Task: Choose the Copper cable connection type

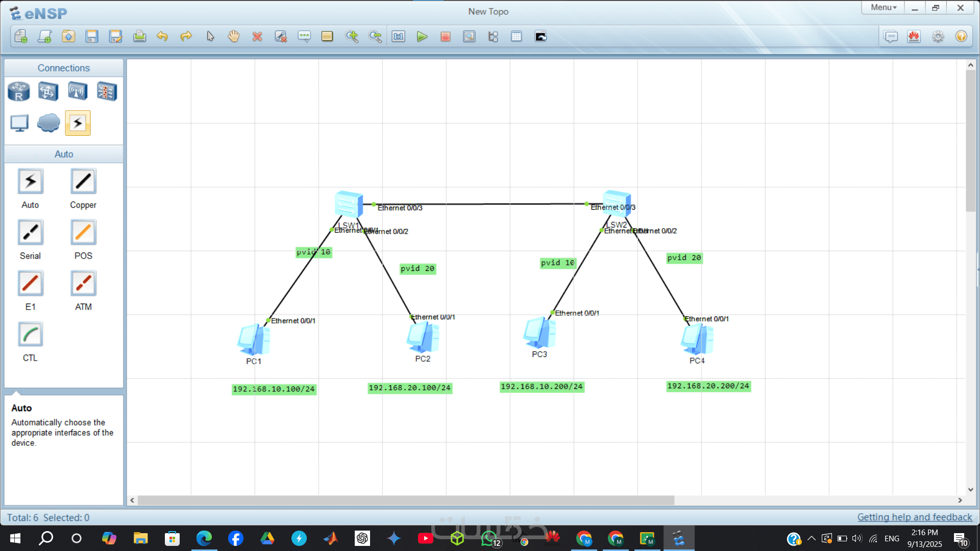Action: [x=83, y=182]
